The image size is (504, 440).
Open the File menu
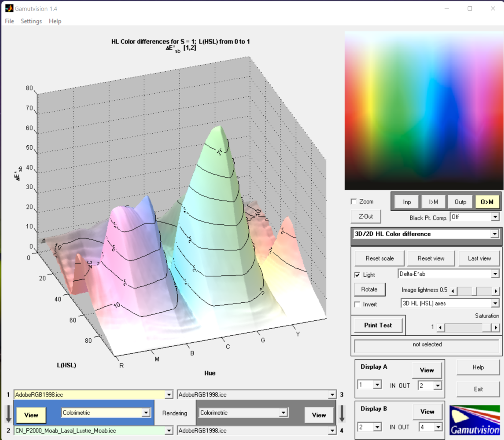[9, 21]
